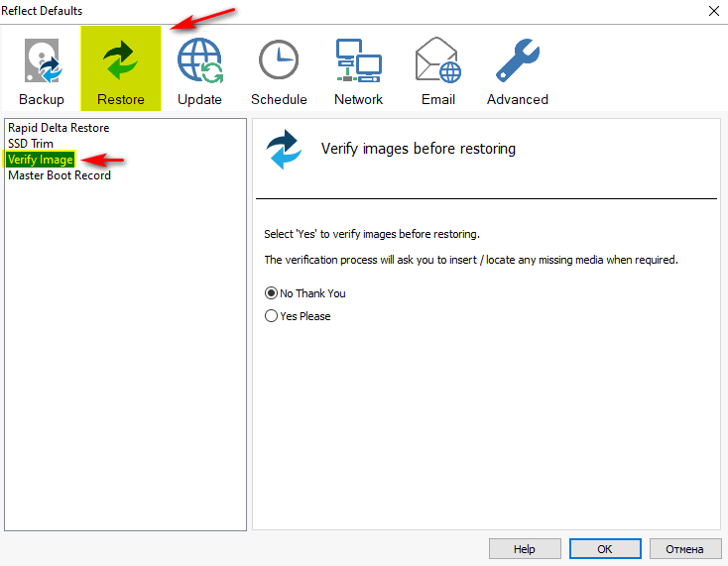Open the Network settings category
The image size is (728, 566).
point(358,69)
